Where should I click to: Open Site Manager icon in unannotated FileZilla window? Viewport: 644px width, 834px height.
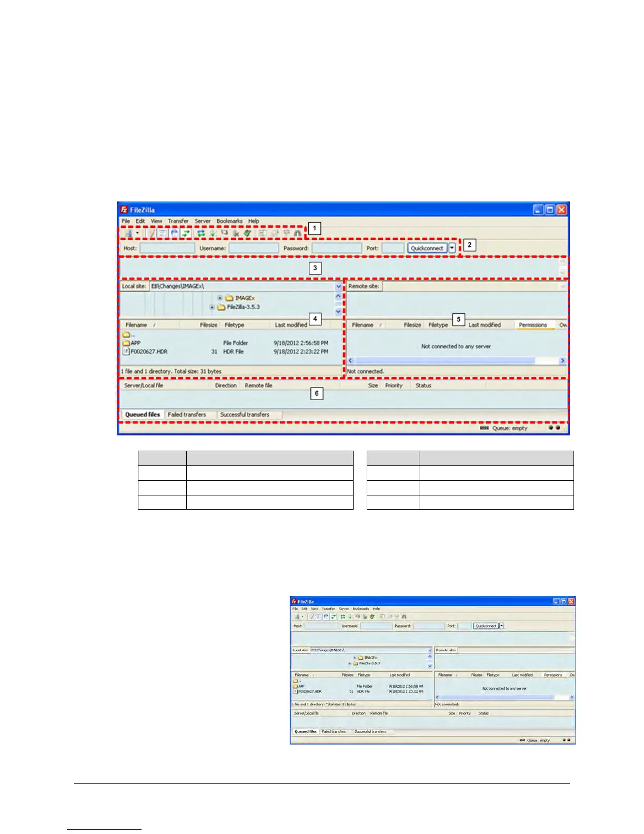pyautogui.click(x=297, y=617)
